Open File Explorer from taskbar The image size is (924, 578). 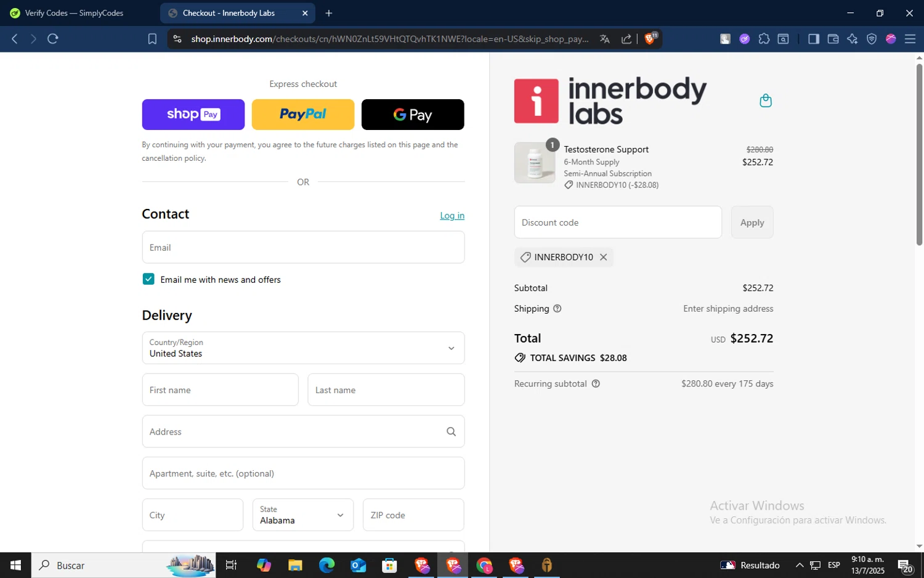295,565
